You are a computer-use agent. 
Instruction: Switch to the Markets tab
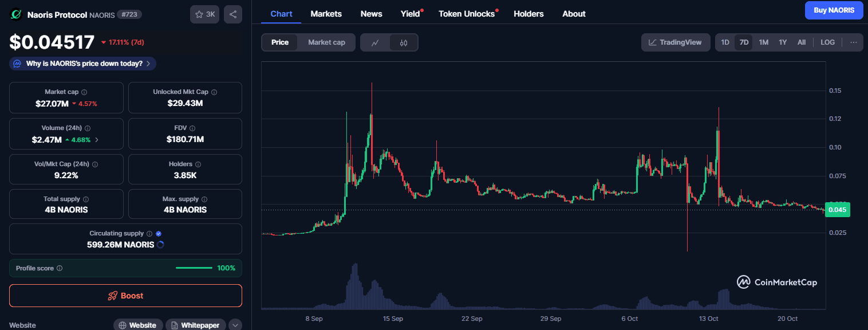point(326,14)
